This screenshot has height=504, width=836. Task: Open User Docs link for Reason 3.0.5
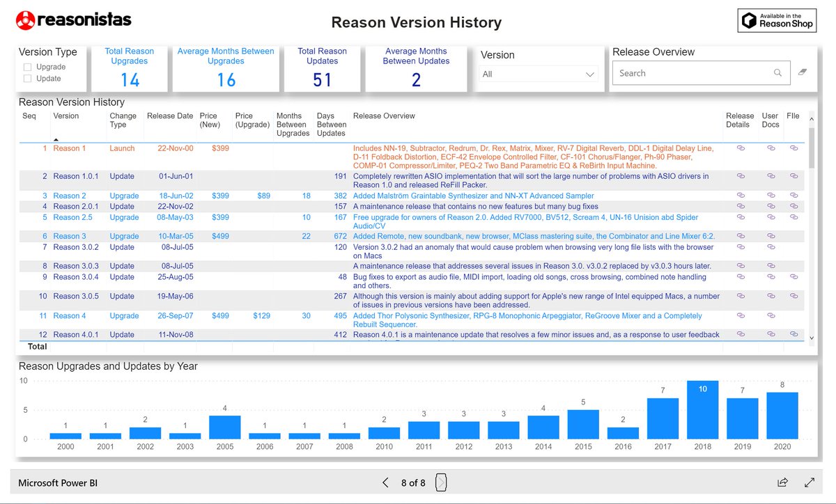tap(771, 297)
